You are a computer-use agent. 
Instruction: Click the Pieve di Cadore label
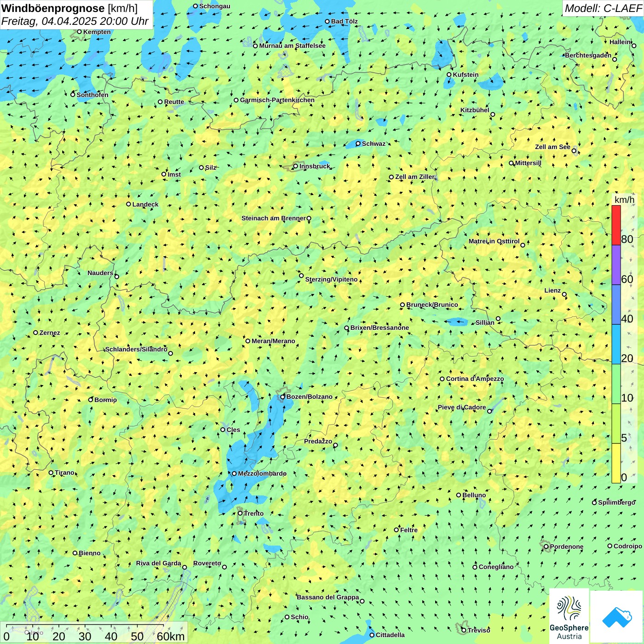pos(462,407)
